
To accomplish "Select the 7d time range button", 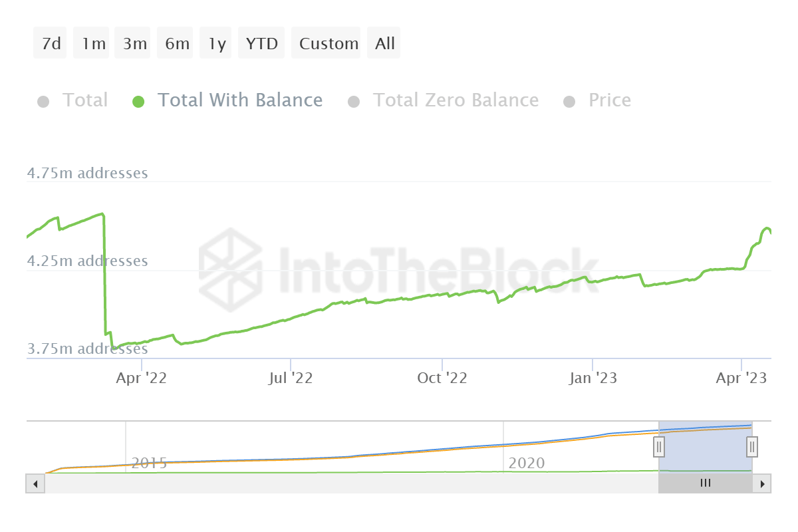I will [x=51, y=44].
